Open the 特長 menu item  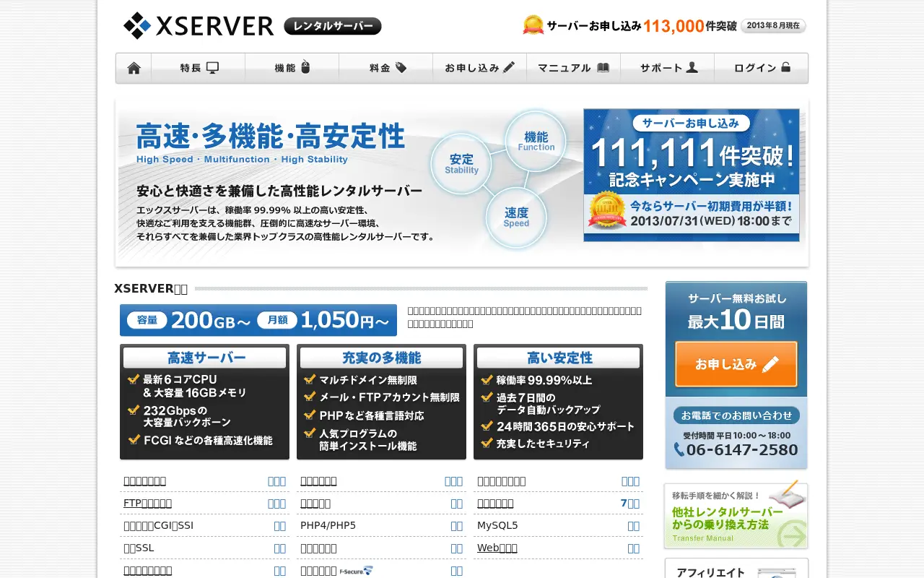[199, 68]
